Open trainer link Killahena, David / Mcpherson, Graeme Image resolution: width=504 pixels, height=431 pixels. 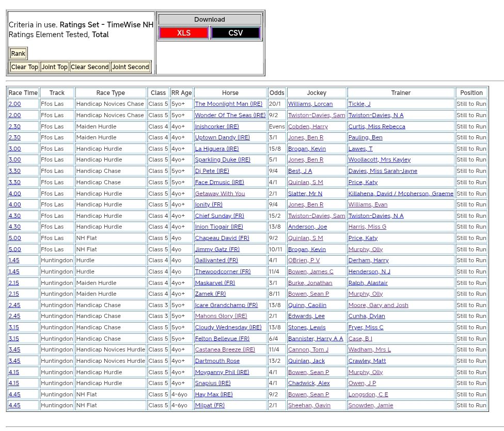(401, 194)
